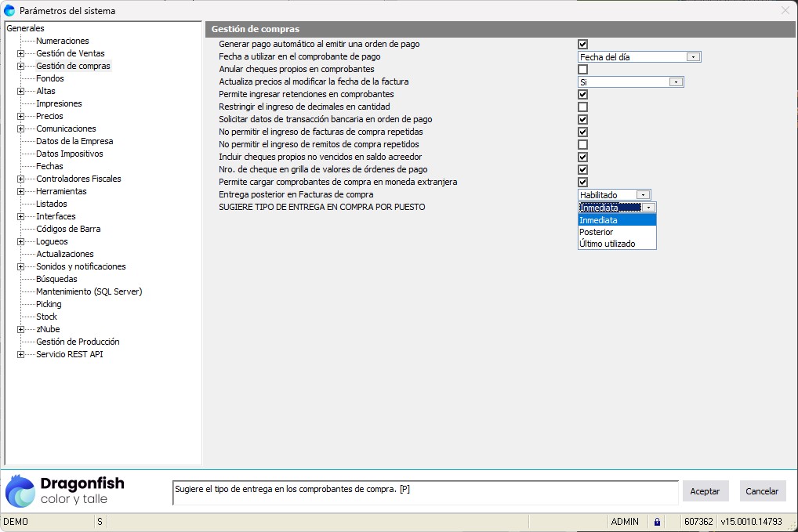The height and width of the screenshot is (532, 798).
Task: Check 'No permitir remitos de compra repetidos'
Action: coord(582,145)
